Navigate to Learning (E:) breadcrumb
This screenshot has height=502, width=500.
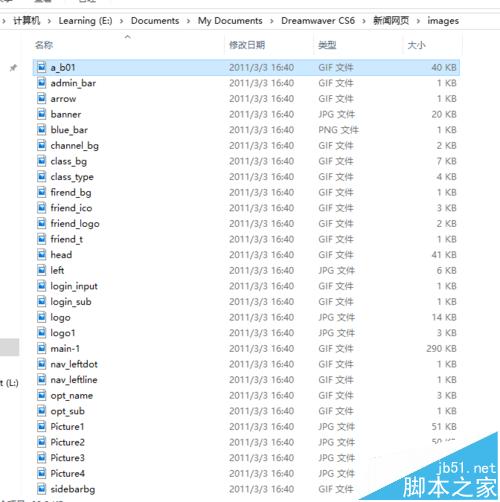point(85,21)
